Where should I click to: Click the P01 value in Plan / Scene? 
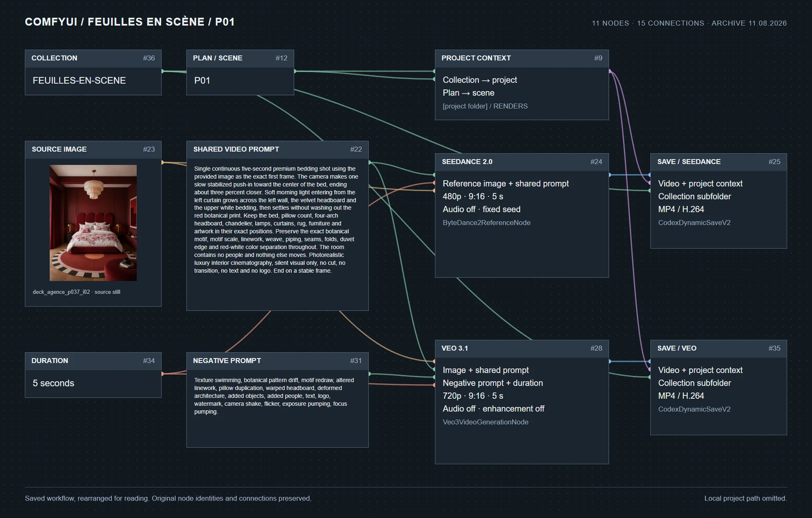tap(202, 80)
